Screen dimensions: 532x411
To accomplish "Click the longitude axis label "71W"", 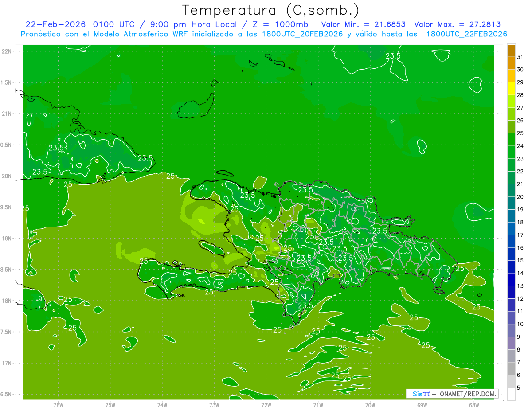I will click(318, 405).
